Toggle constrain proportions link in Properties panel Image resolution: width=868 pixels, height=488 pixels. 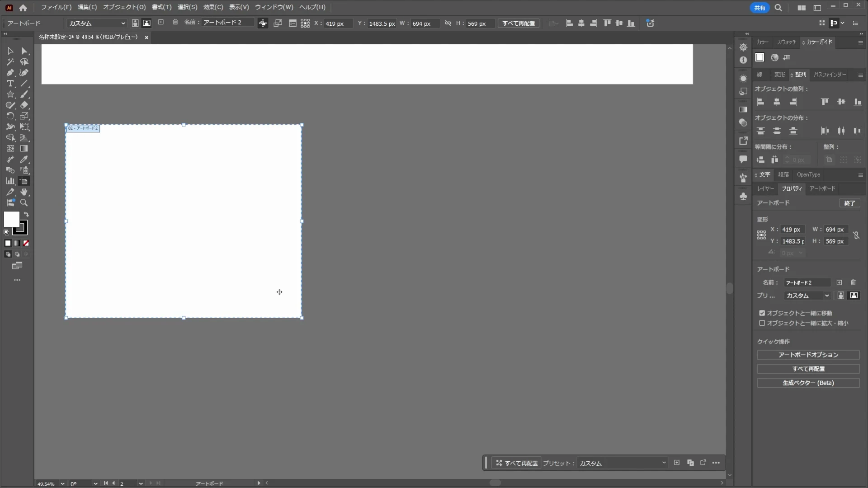tap(856, 235)
